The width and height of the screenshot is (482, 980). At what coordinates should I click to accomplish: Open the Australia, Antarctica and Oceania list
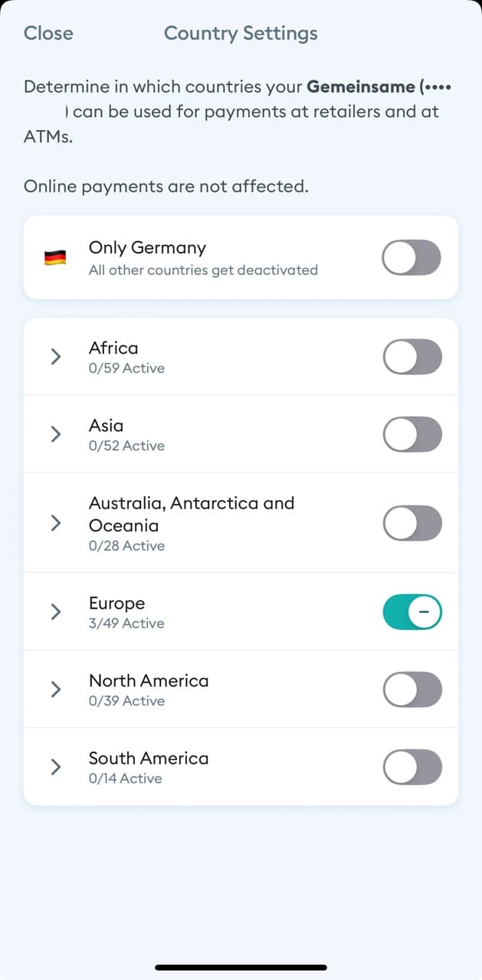tap(54, 523)
